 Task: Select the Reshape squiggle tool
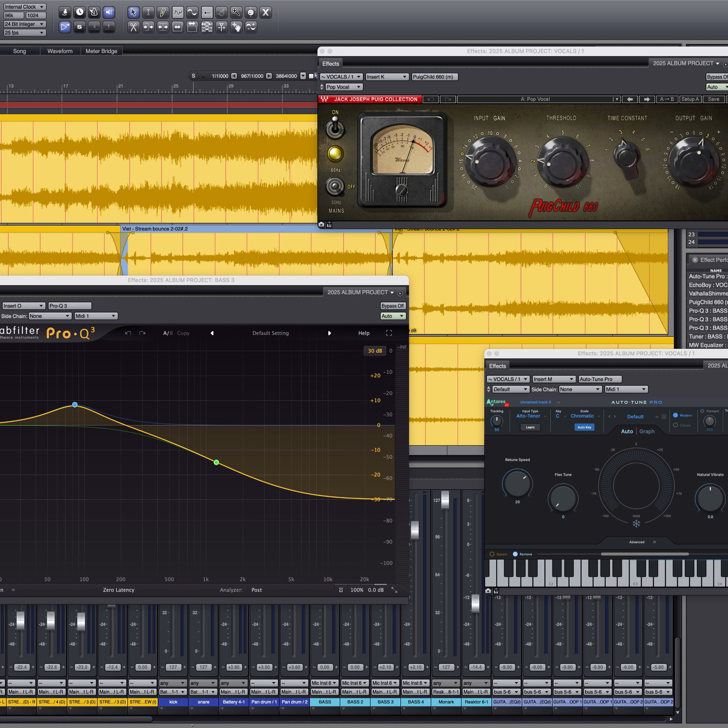coord(177,13)
